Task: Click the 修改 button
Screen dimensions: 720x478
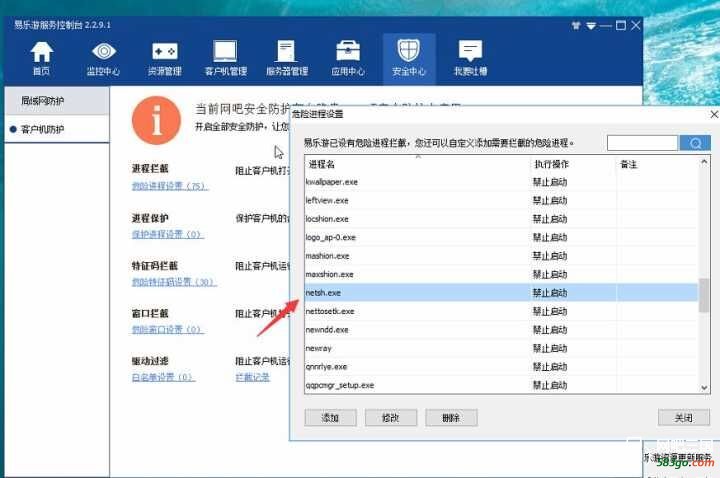Action: (391, 418)
